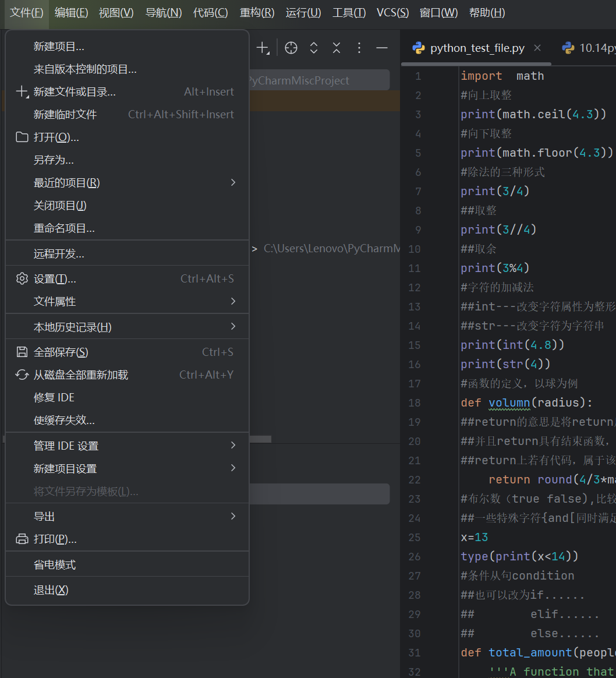The height and width of the screenshot is (678, 616).
Task: Click the plus icon beside 新建文件或目录
Action: 22,91
